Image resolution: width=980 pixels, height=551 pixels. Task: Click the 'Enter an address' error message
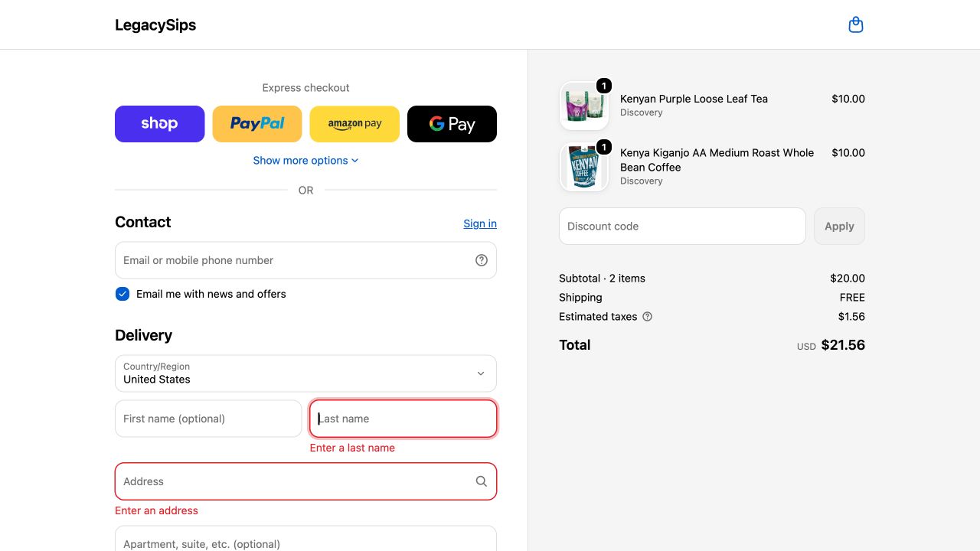point(156,510)
